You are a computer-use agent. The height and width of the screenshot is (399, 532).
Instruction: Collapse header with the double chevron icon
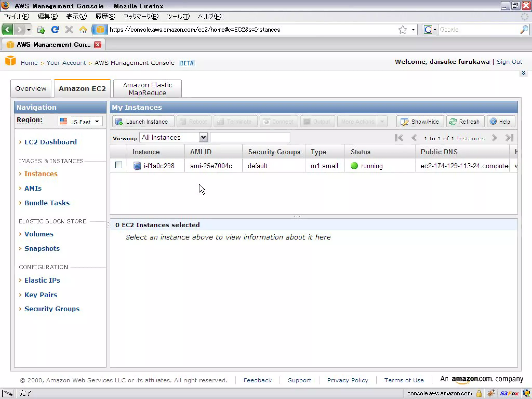coord(523,73)
